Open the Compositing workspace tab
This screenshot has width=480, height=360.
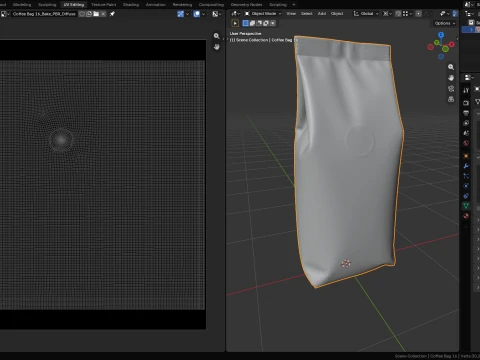(x=211, y=5)
